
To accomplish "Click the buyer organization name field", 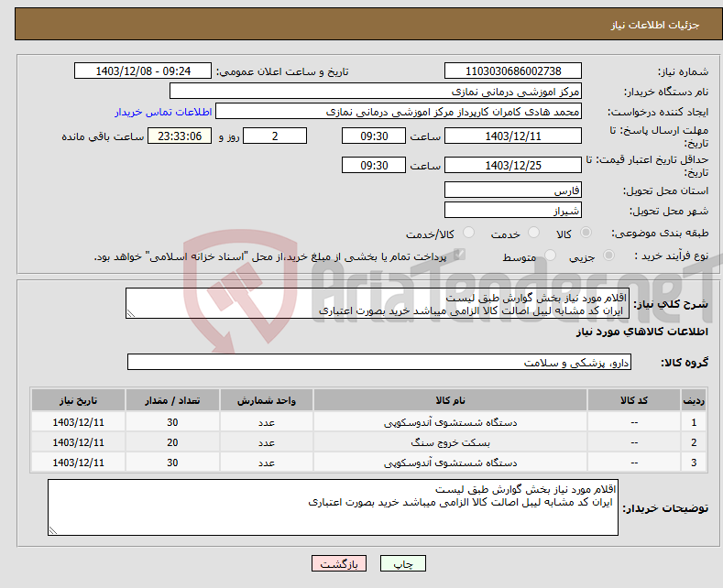I will coord(376,92).
